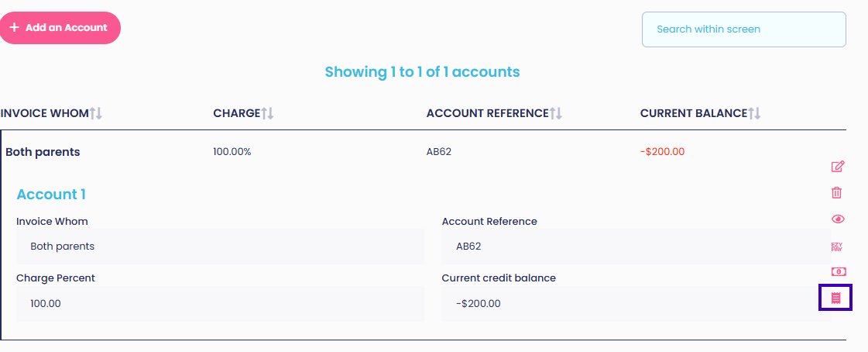Click the Account Reference field AB62
Viewport: 868px width, 352px height.
coord(636,246)
